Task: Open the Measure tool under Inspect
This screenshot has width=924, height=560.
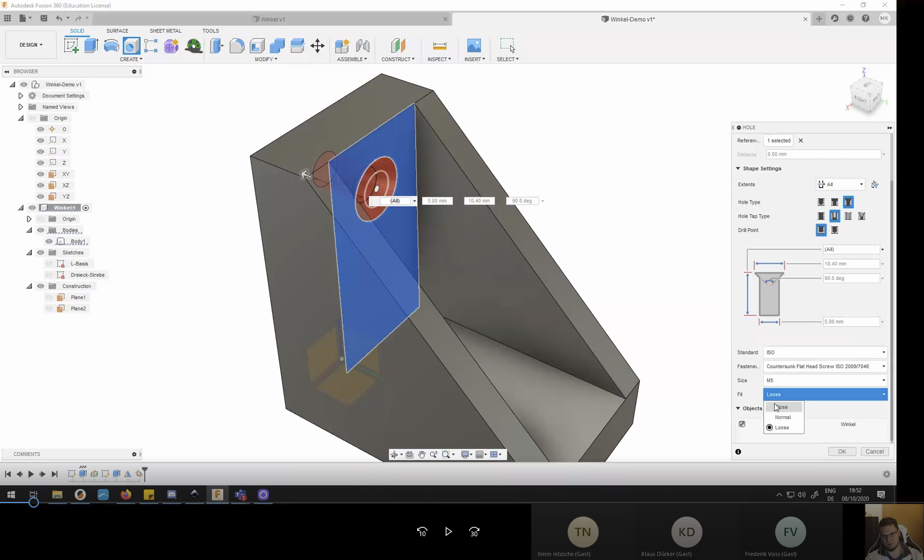Action: pyautogui.click(x=439, y=46)
